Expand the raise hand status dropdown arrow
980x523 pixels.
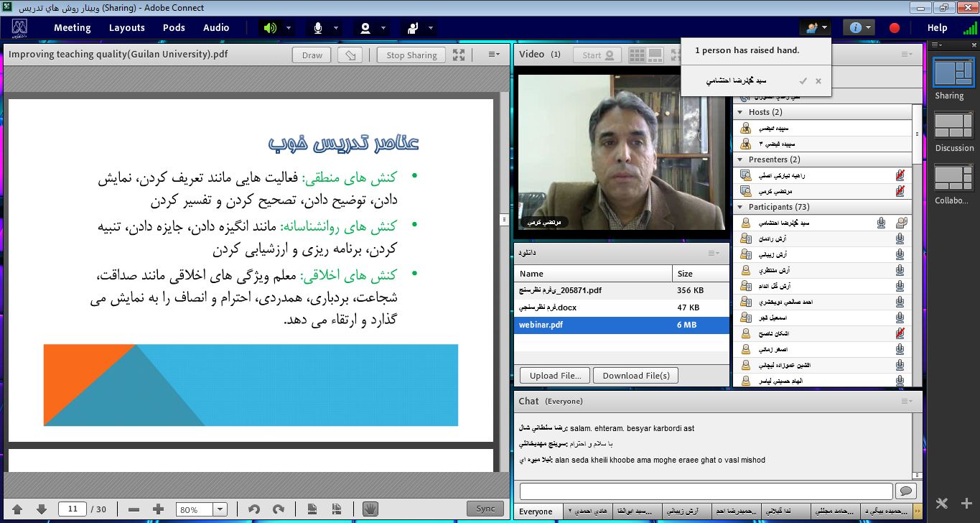pyautogui.click(x=432, y=28)
